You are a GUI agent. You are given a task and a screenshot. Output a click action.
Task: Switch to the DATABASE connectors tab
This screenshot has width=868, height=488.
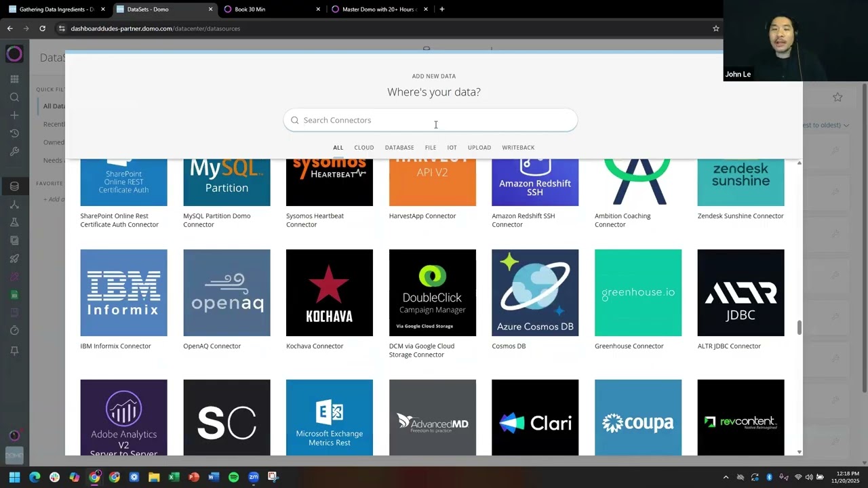(399, 147)
